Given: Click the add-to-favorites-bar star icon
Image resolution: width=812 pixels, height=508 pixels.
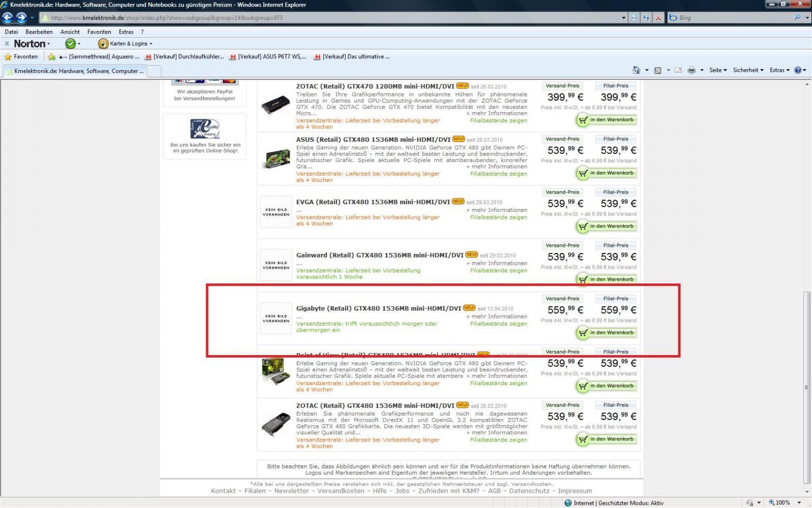Looking at the screenshot, I should [x=52, y=57].
